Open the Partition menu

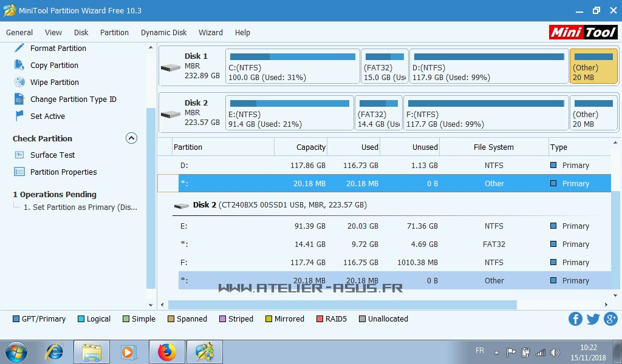pos(114,33)
